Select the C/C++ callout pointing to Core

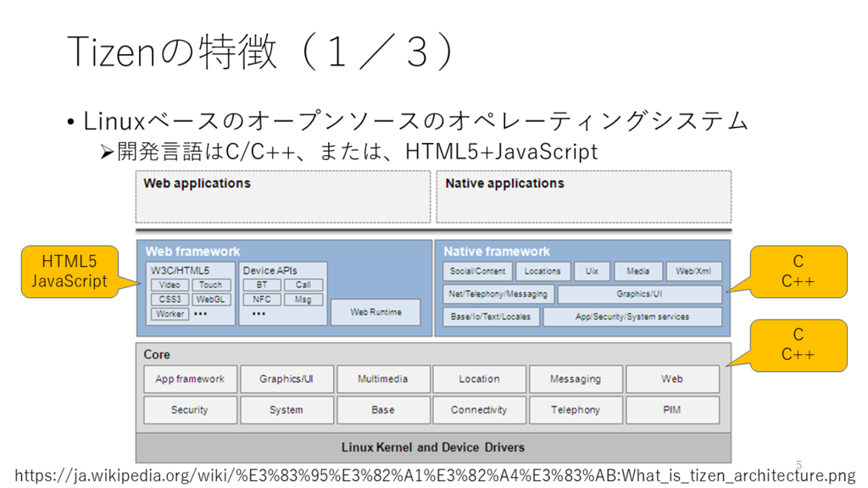(798, 346)
